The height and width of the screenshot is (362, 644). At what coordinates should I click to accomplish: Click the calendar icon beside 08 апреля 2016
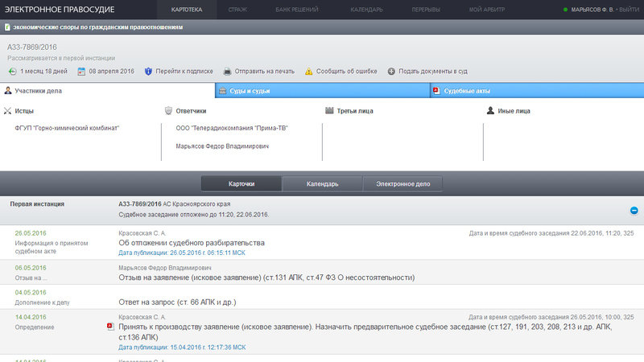pos(82,72)
